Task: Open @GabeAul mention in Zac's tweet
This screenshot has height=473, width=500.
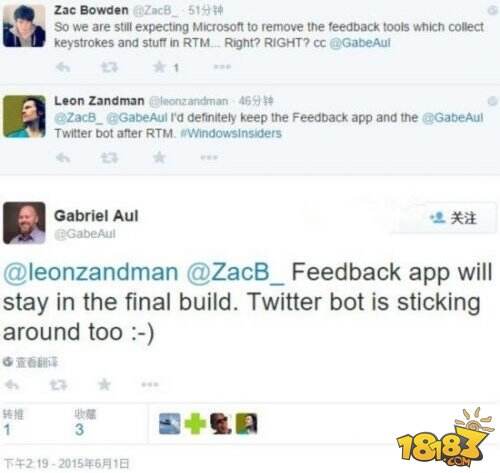Action: pos(360,43)
